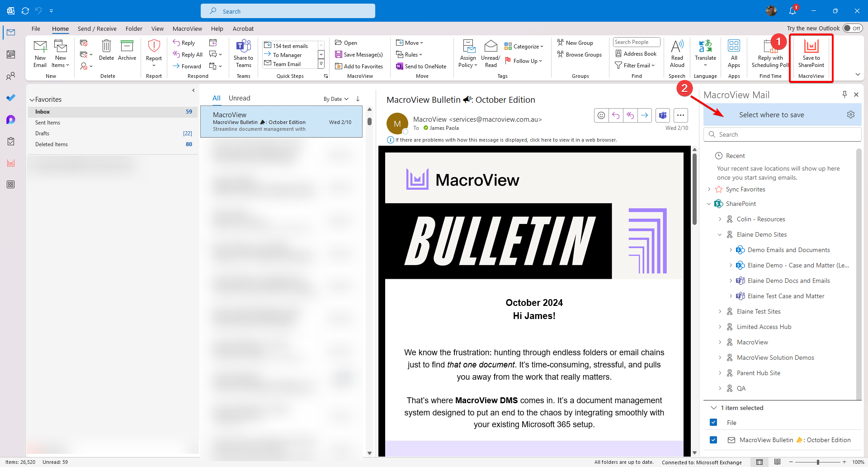Open MacroView icon in left sidebar
The image size is (868, 467).
[x=11, y=163]
